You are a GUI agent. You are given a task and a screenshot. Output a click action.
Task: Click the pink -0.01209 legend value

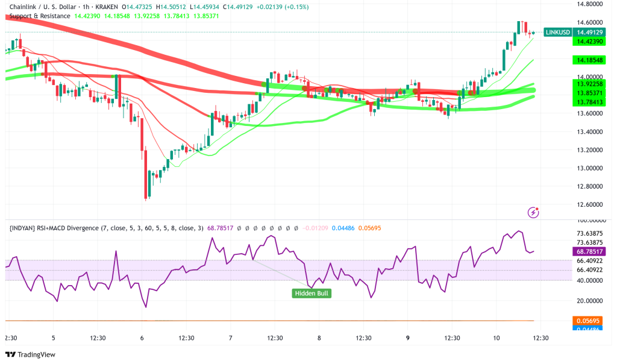[315, 228]
